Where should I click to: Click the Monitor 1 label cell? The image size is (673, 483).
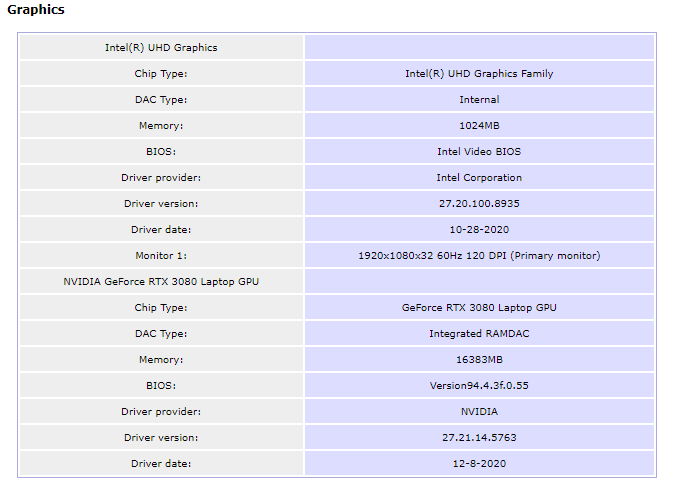161,255
